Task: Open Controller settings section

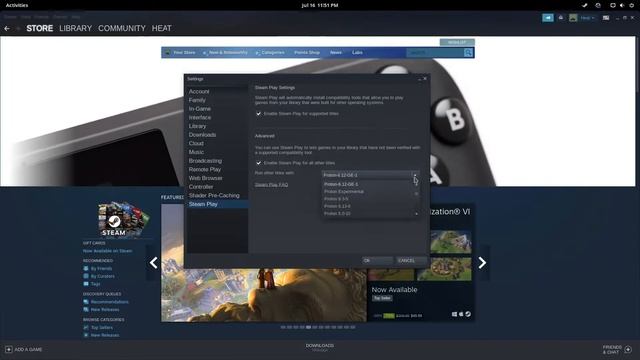Action: pyautogui.click(x=201, y=187)
